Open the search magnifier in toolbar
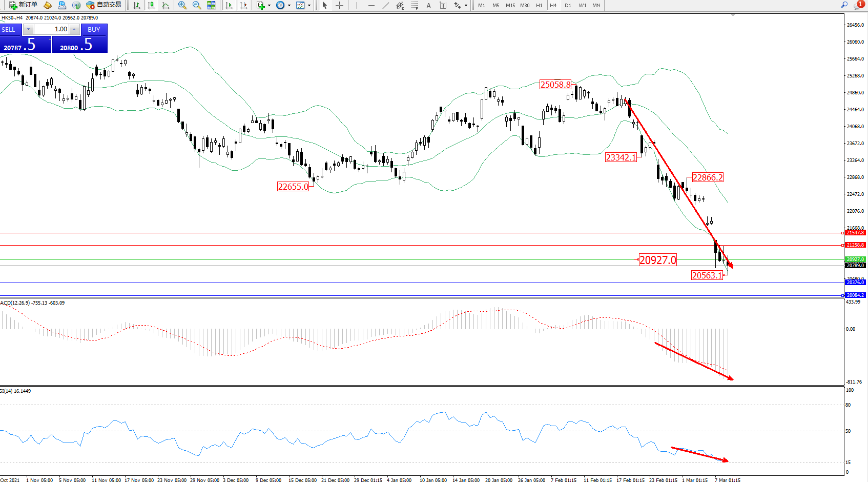Image resolution: width=868 pixels, height=482 pixels. (844, 5)
